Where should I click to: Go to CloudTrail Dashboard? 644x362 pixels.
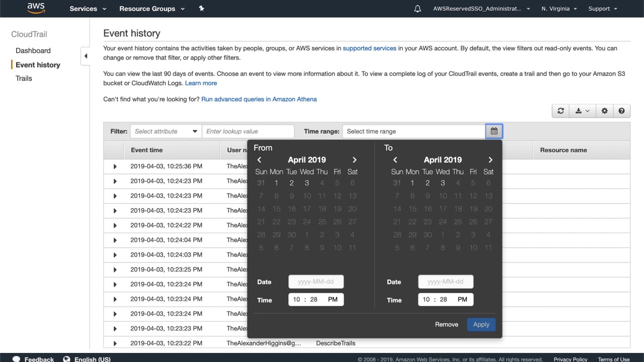33,50
